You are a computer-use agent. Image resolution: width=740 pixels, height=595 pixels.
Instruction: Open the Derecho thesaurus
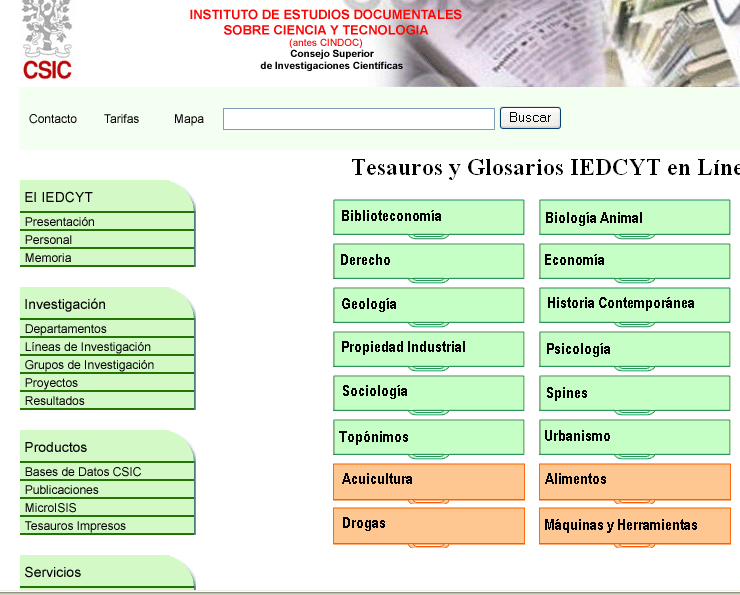tap(429, 261)
